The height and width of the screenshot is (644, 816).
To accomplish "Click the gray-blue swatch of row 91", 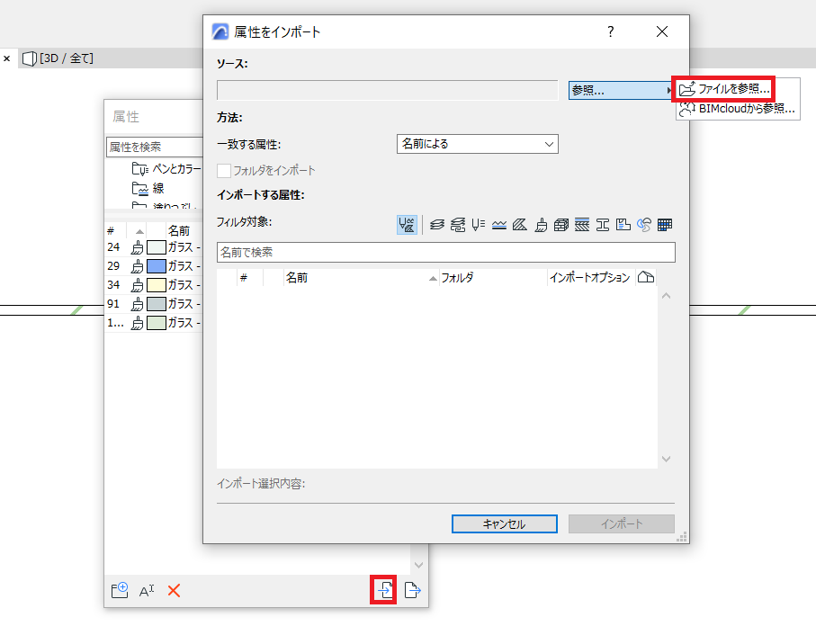I will [x=157, y=304].
